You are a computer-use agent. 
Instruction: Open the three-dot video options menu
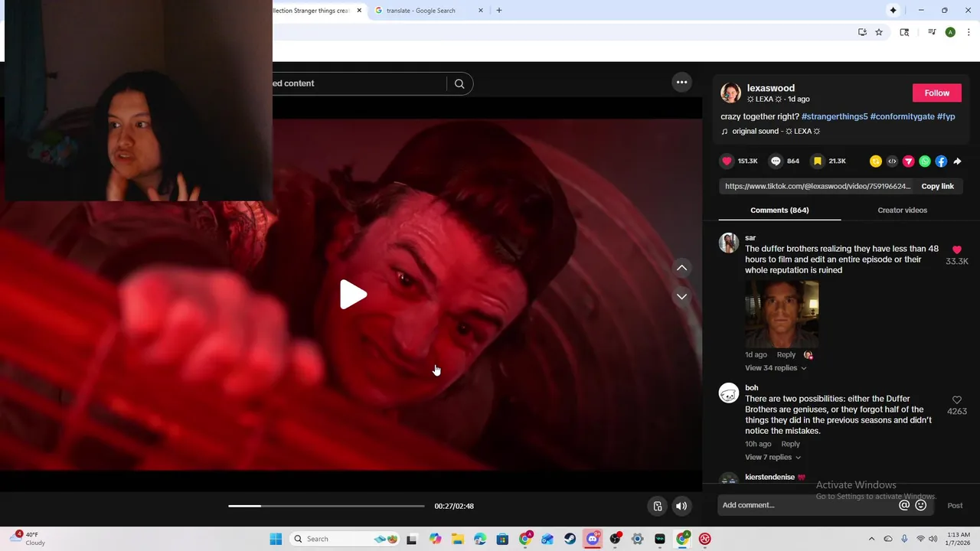[681, 83]
